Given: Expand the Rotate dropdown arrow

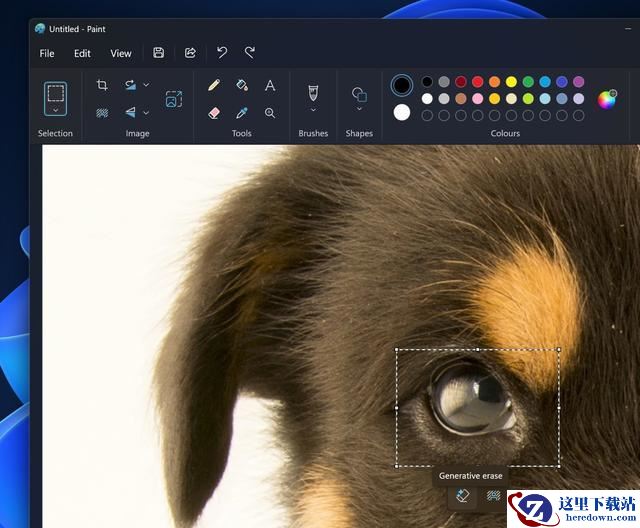Looking at the screenshot, I should pyautogui.click(x=146, y=85).
